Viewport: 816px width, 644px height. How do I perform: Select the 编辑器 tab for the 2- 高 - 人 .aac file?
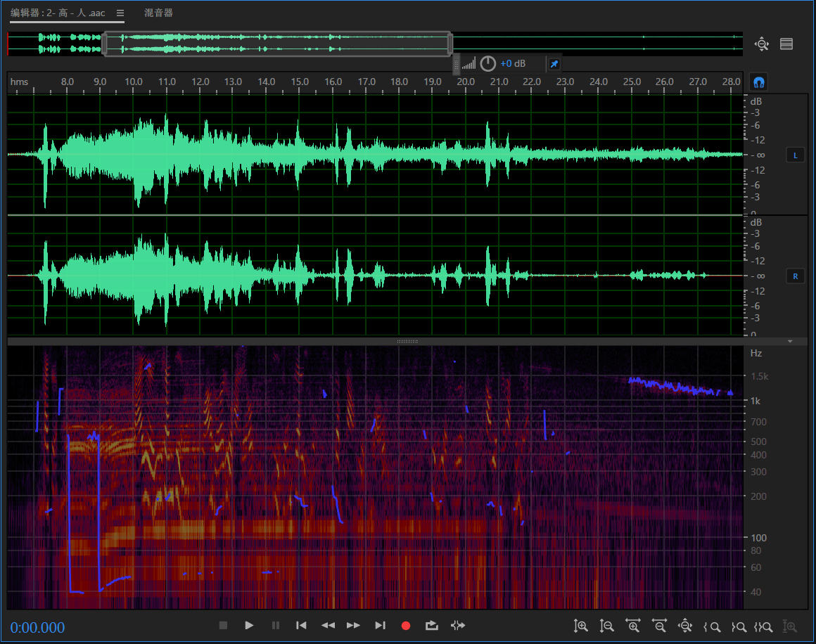tap(58, 13)
